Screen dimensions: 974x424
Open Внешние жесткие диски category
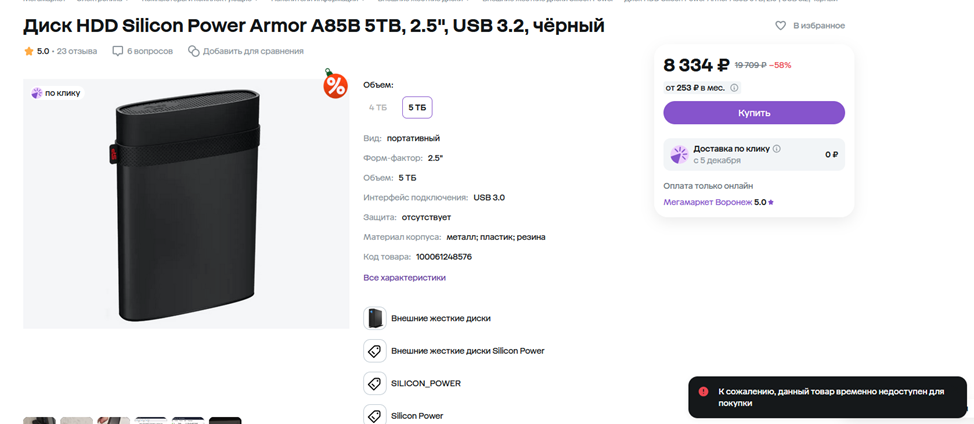(x=440, y=318)
